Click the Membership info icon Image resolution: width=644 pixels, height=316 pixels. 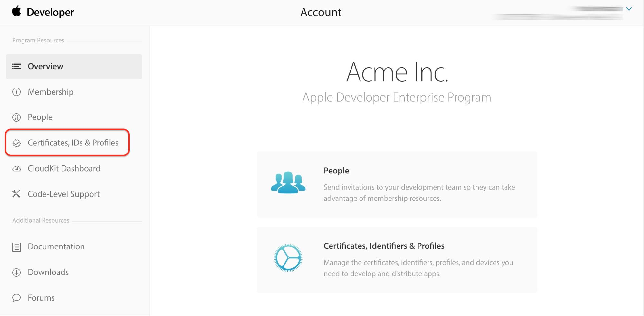pos(16,92)
